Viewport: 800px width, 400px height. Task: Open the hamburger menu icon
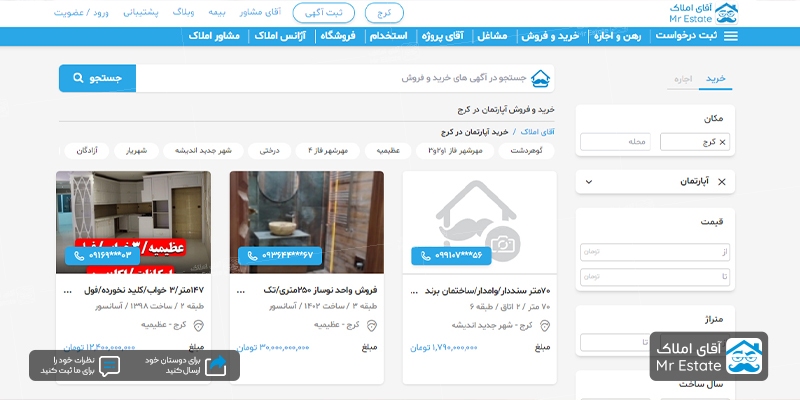point(731,36)
